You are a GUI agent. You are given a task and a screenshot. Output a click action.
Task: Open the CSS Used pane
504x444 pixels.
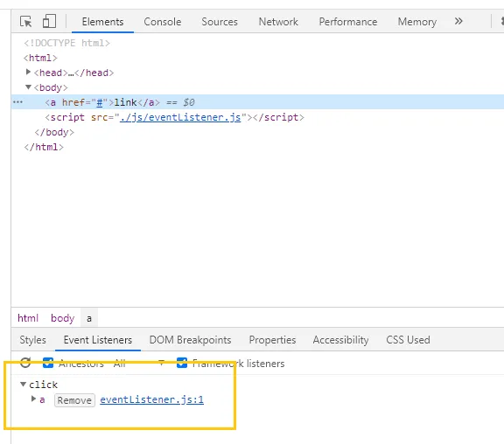tap(408, 340)
